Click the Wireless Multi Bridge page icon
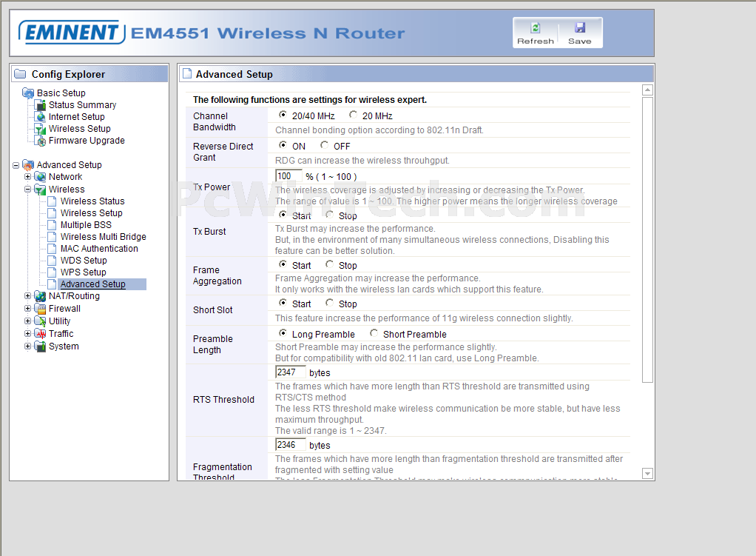Viewport: 756px width, 556px height. coord(52,236)
